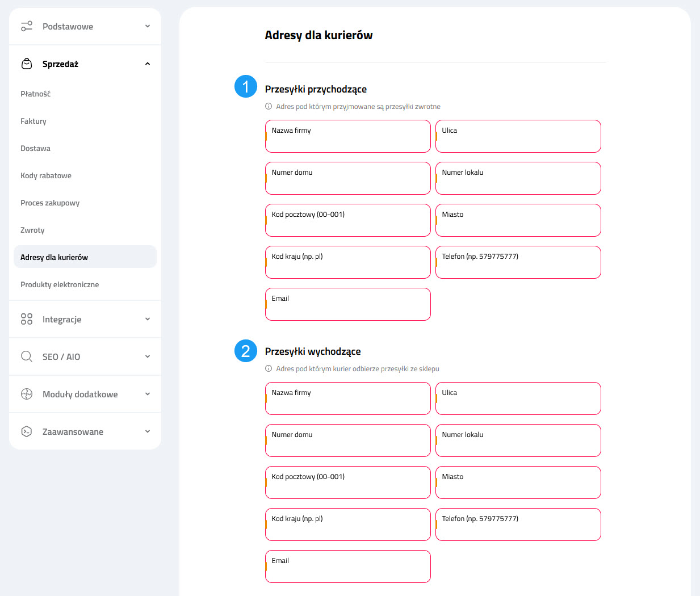This screenshot has height=596, width=700.
Task: Click info icon under Przesyłki przychodzące
Action: tap(269, 106)
